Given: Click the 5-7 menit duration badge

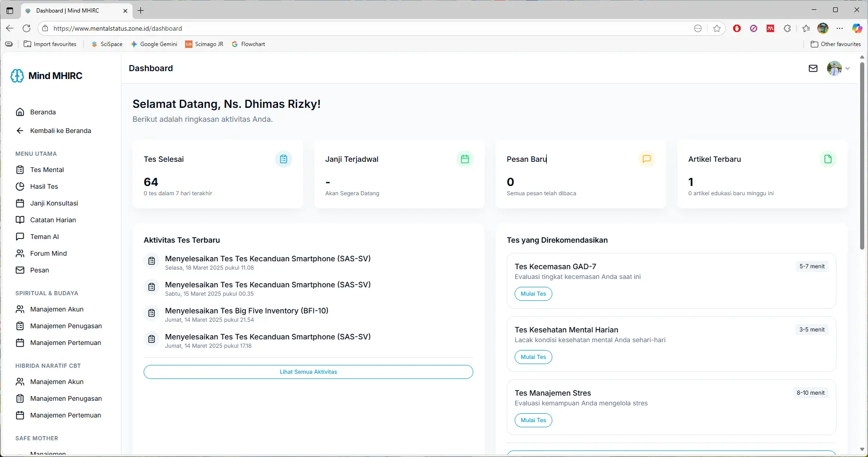Looking at the screenshot, I should click(812, 266).
